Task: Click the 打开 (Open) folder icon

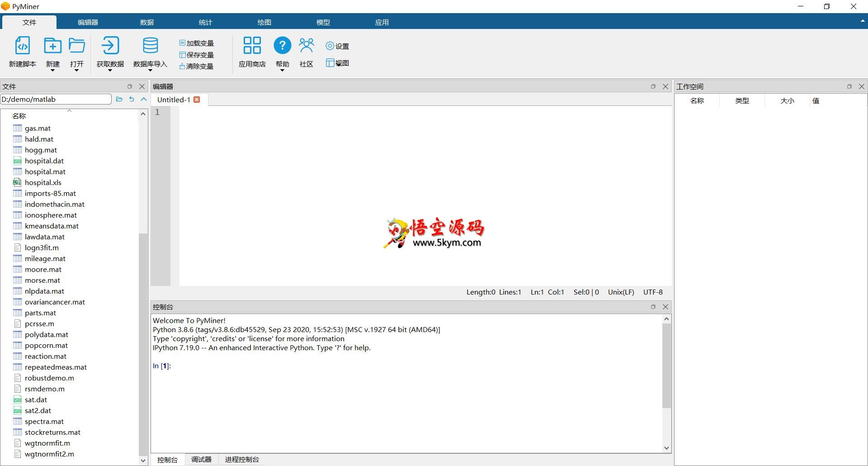Action: (77, 46)
